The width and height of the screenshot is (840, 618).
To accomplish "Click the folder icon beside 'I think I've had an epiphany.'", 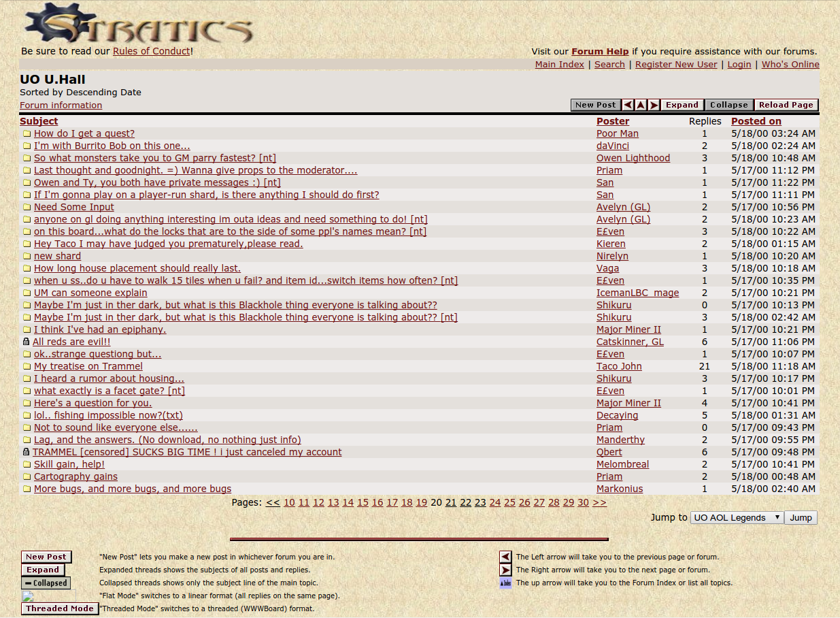I will coord(27,330).
